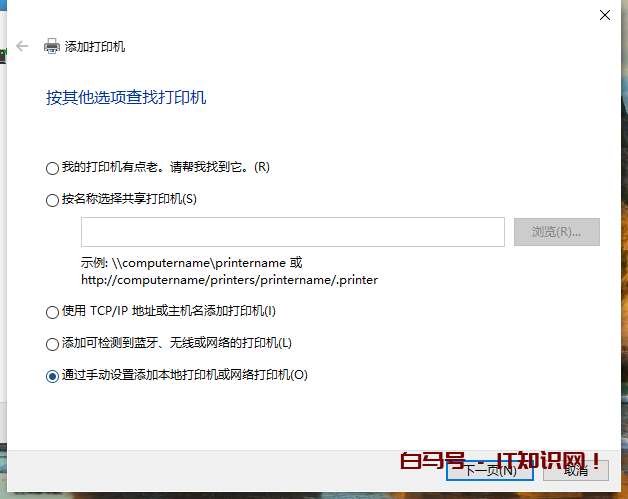
Task: Click the 按其他选项查找打印机 heading
Action: pos(126,98)
